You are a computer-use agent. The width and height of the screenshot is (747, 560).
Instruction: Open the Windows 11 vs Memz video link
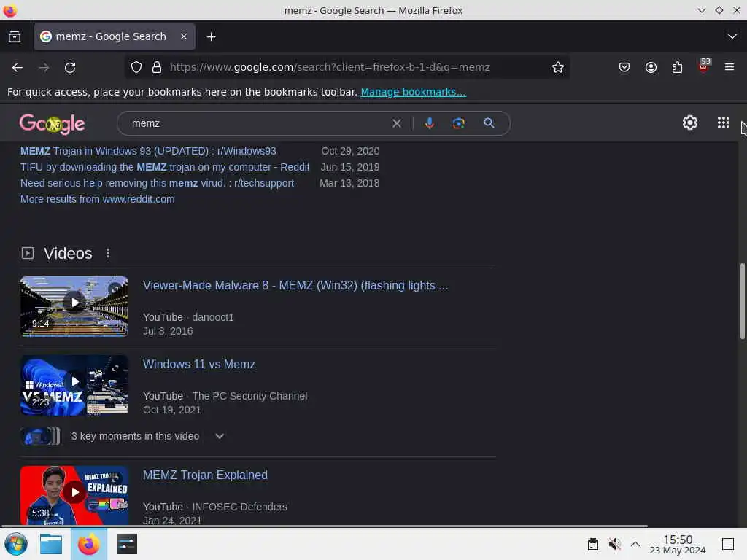point(199,365)
